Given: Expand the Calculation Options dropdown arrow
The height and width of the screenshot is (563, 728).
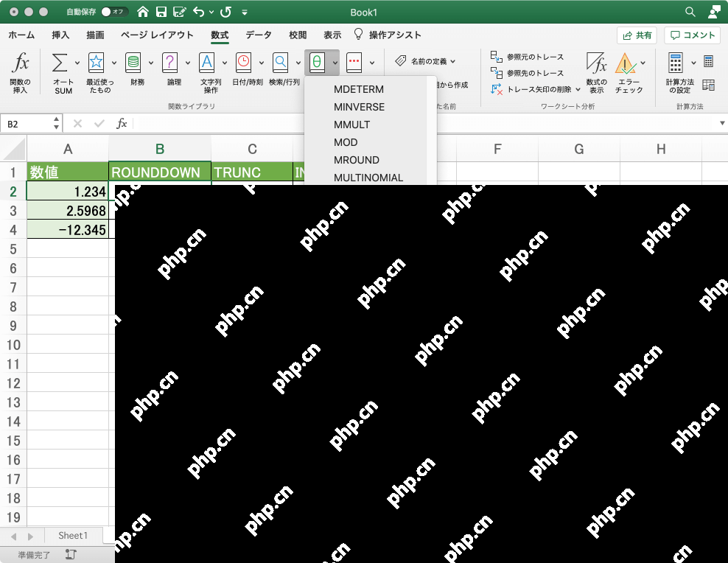Looking at the screenshot, I should pos(693,63).
